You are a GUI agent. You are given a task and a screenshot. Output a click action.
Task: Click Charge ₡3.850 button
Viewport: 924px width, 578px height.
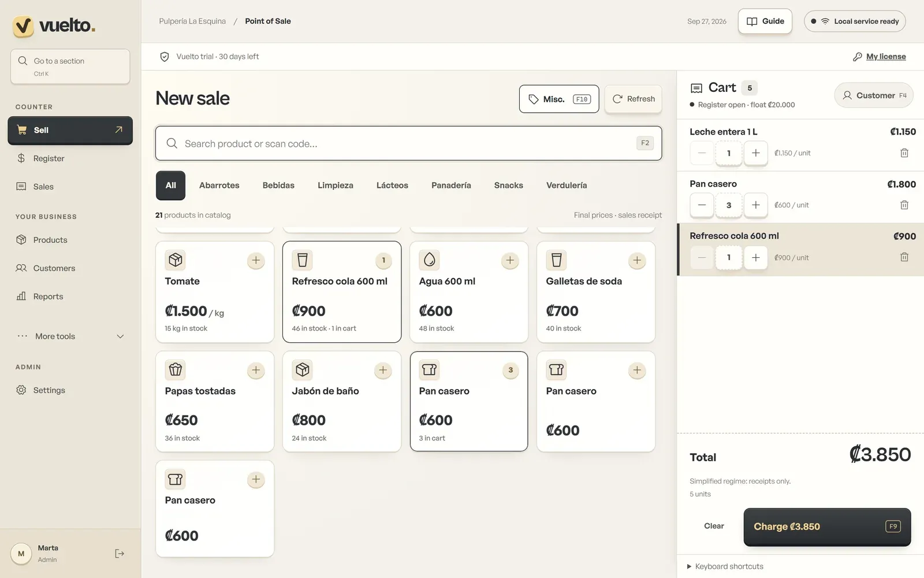827,527
